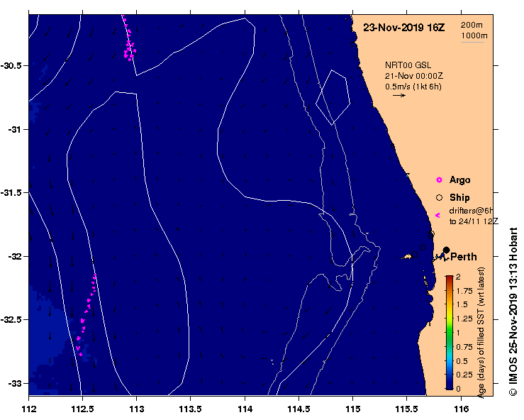Screen dimensions: 524x420
Task: Click the longitude tick label 114
Action: pos(245,409)
